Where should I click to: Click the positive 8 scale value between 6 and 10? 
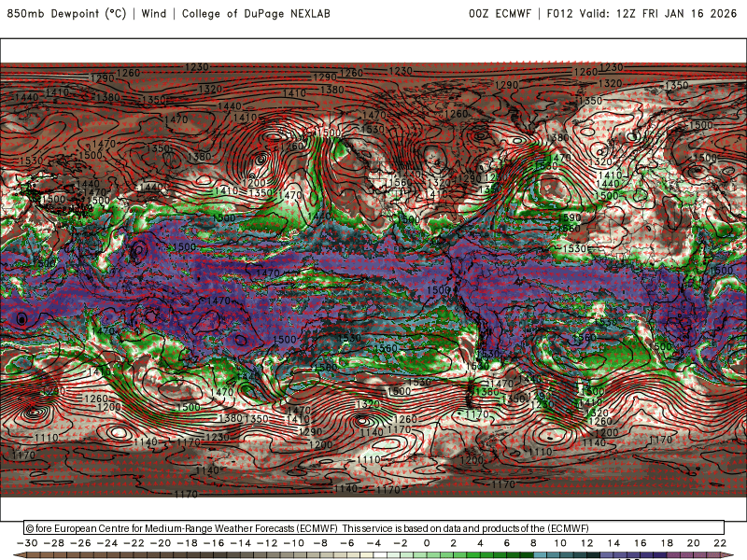click(533, 543)
